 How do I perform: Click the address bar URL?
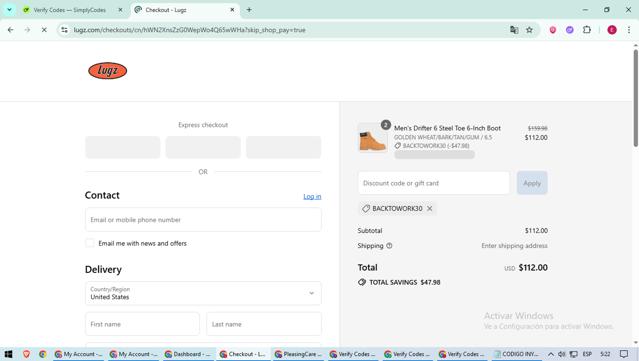(189, 30)
